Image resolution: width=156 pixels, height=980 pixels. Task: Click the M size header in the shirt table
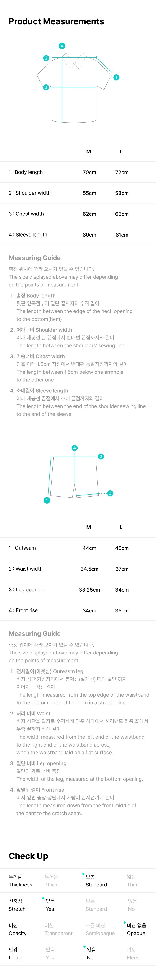tap(88, 151)
